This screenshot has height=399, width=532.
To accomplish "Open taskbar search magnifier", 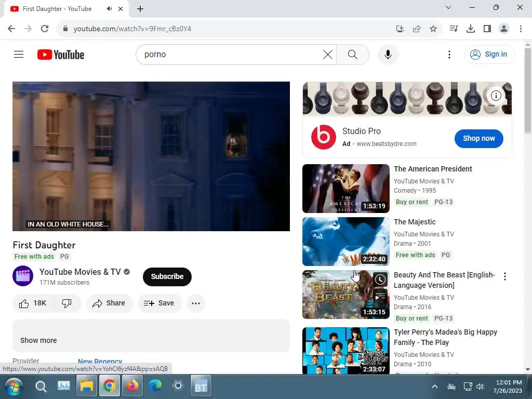I will tap(41, 387).
